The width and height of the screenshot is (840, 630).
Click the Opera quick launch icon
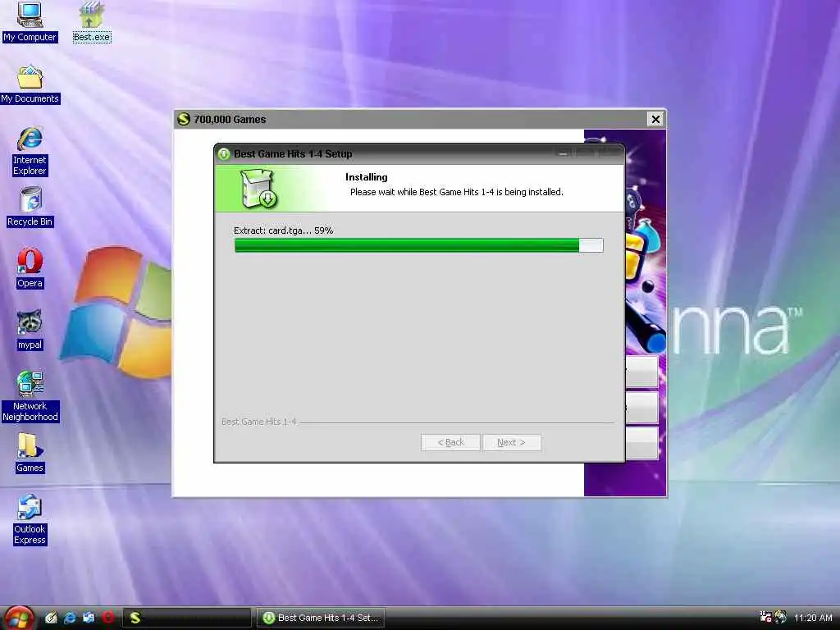(107, 618)
